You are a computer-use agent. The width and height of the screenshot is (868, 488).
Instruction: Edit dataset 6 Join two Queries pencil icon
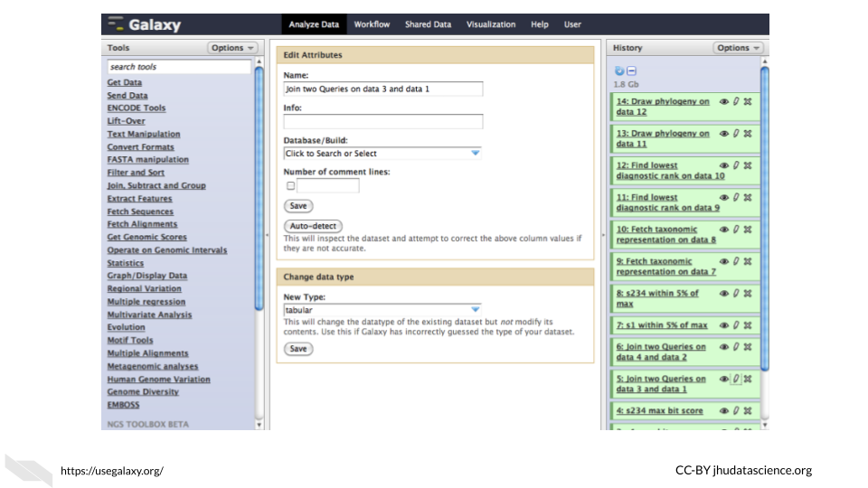coord(736,347)
